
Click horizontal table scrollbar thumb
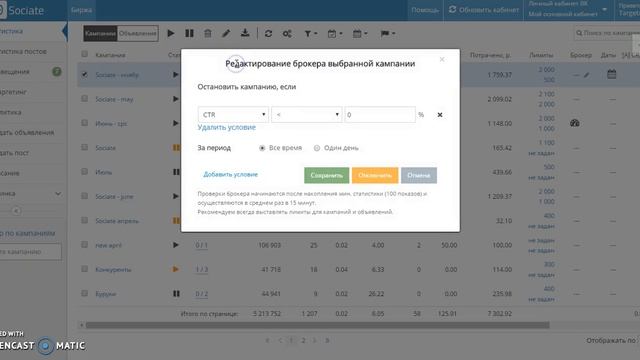[x=317, y=325]
